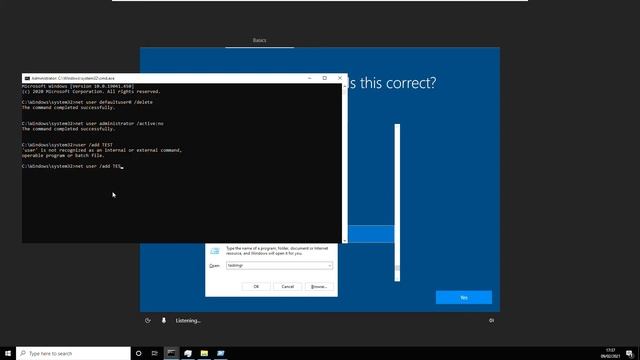Click the "'user' is not recognized" error line
The image size is (640, 360).
coord(102,150)
